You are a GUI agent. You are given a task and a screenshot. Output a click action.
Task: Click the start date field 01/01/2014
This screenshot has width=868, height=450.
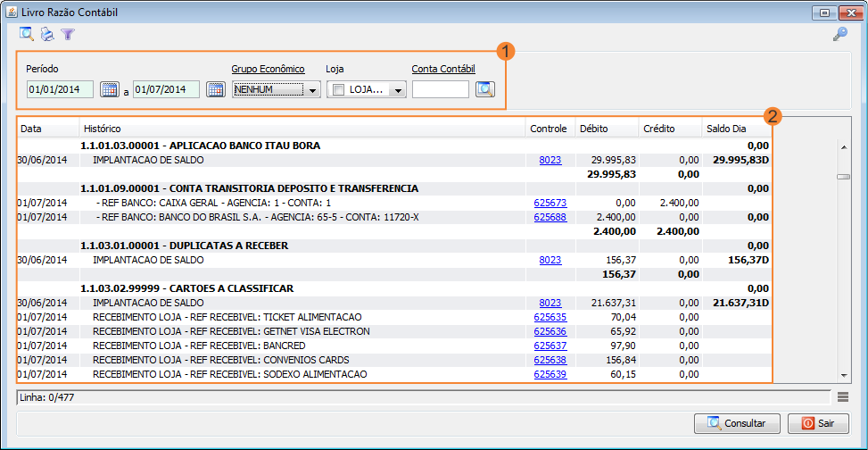point(60,89)
